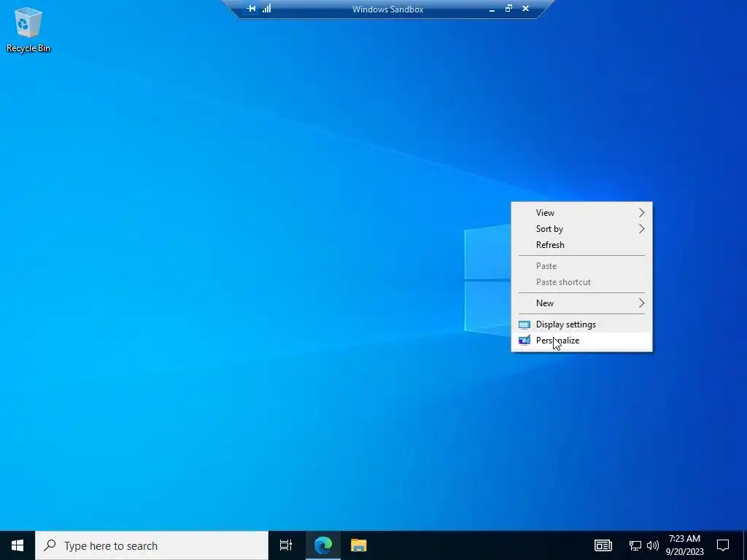747x560 pixels.
Task: Minimize the Windows Sandbox session
Action: [x=492, y=9]
